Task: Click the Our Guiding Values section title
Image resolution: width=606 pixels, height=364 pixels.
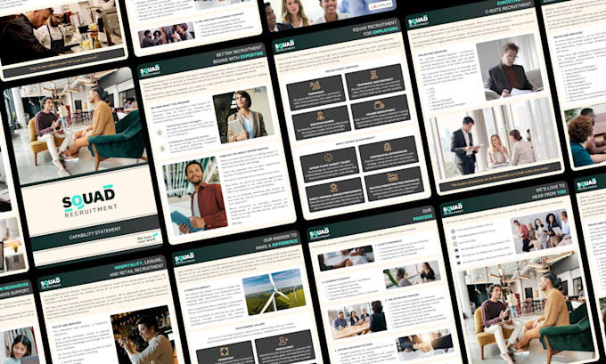Action: click(x=249, y=326)
